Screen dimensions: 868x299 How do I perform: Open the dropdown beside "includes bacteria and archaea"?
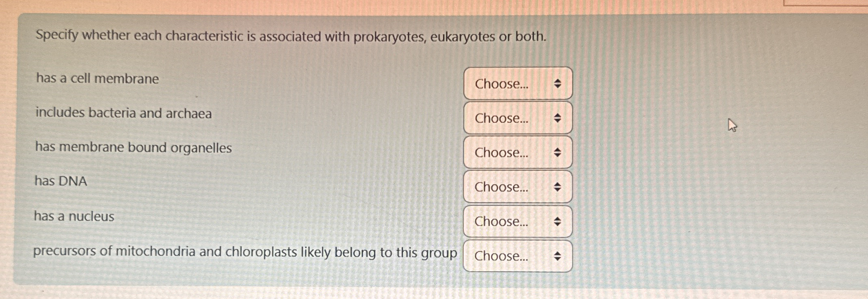(517, 118)
